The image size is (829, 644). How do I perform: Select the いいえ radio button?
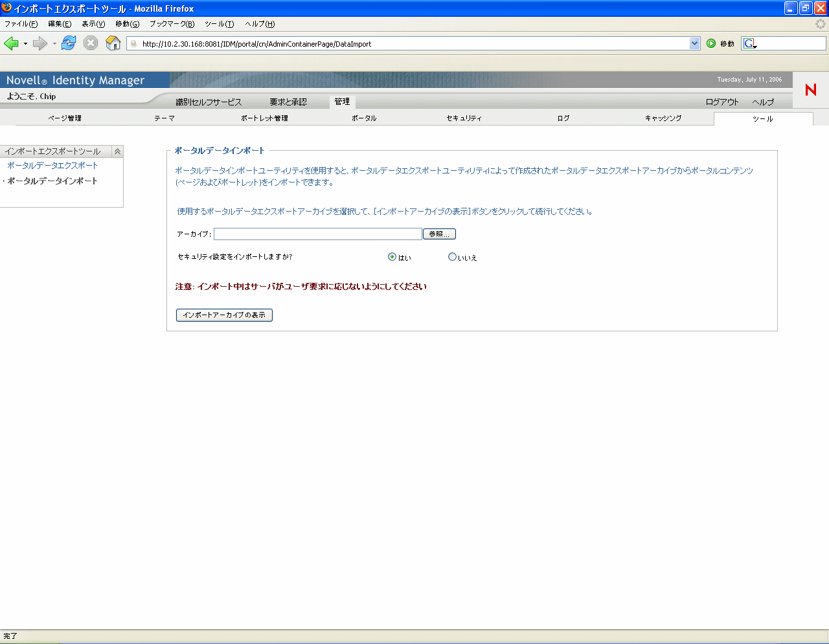452,257
